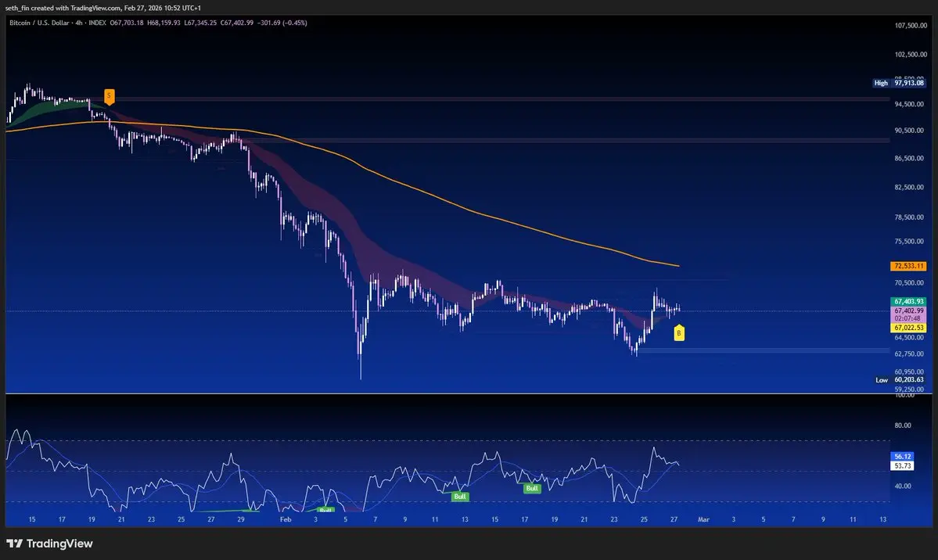
Task: Click the Mar label on the time axis
Action: coord(703,519)
